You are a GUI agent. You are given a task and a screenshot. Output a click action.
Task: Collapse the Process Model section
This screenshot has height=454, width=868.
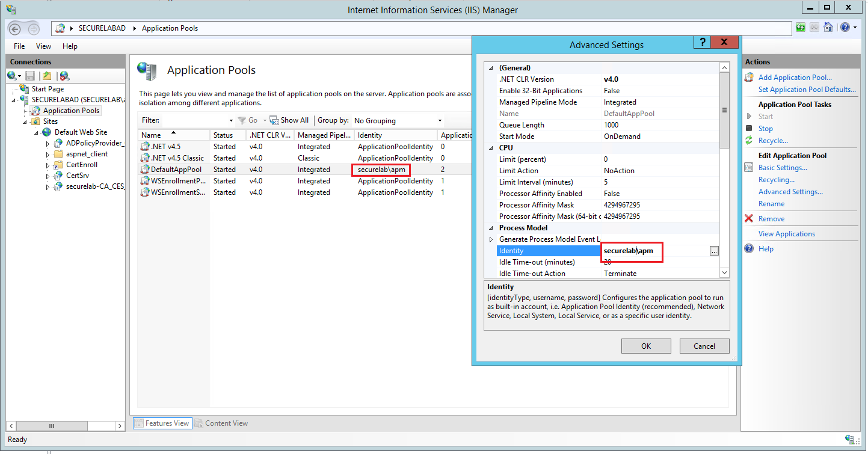click(x=491, y=228)
